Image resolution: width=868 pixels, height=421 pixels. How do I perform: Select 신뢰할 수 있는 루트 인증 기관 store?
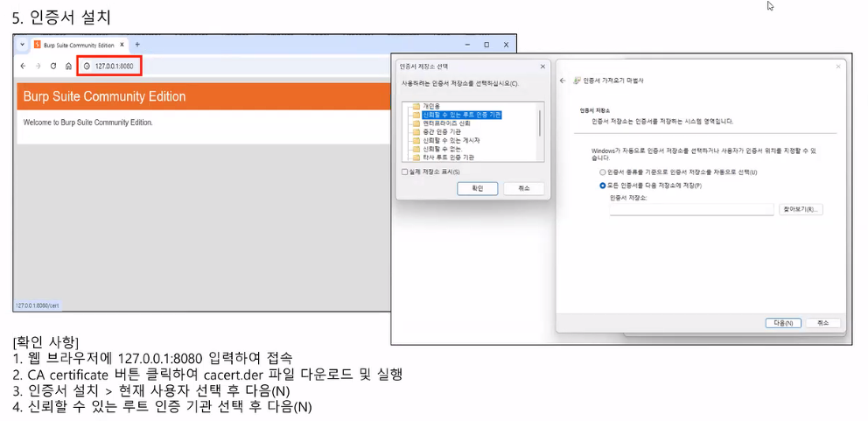462,115
